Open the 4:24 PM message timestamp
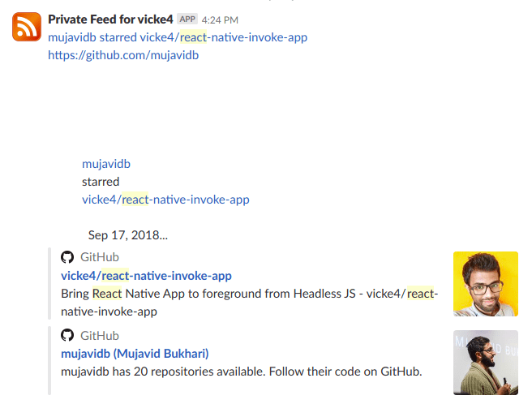 pos(220,20)
